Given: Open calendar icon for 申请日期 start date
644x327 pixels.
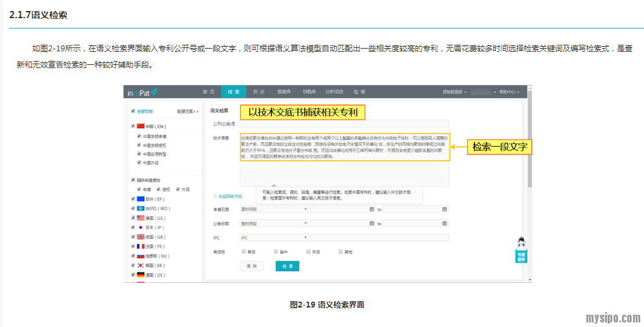Looking at the screenshot, I should (371, 210).
